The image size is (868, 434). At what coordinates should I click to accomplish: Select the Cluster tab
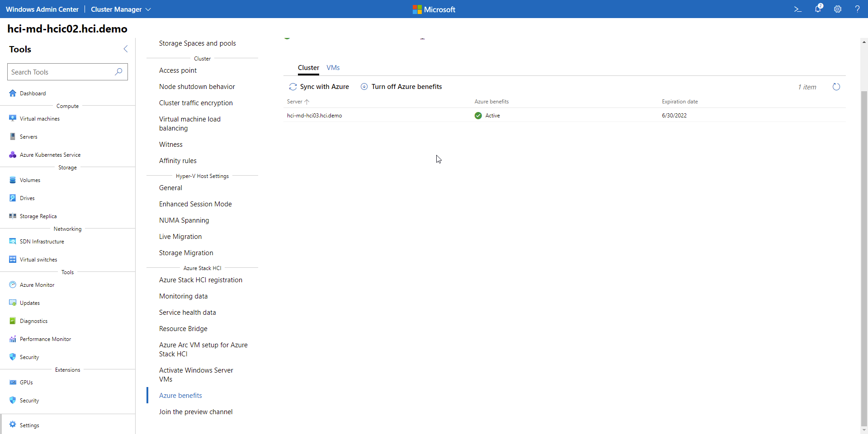[x=308, y=68]
